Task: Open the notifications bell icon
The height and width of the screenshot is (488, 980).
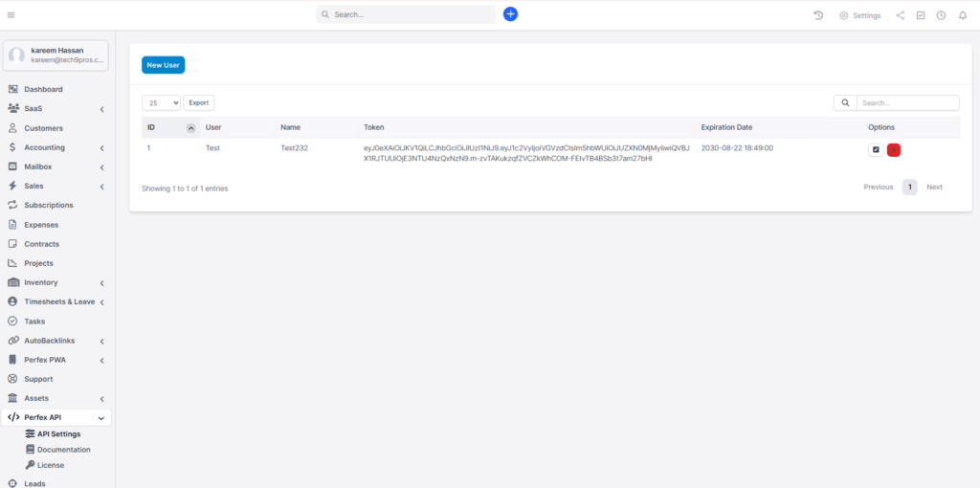Action: click(x=962, y=15)
